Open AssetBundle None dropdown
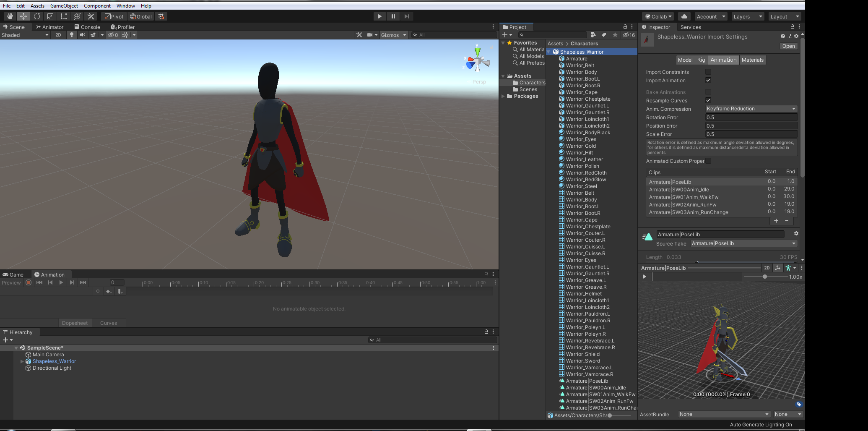The image size is (868, 431). (724, 414)
